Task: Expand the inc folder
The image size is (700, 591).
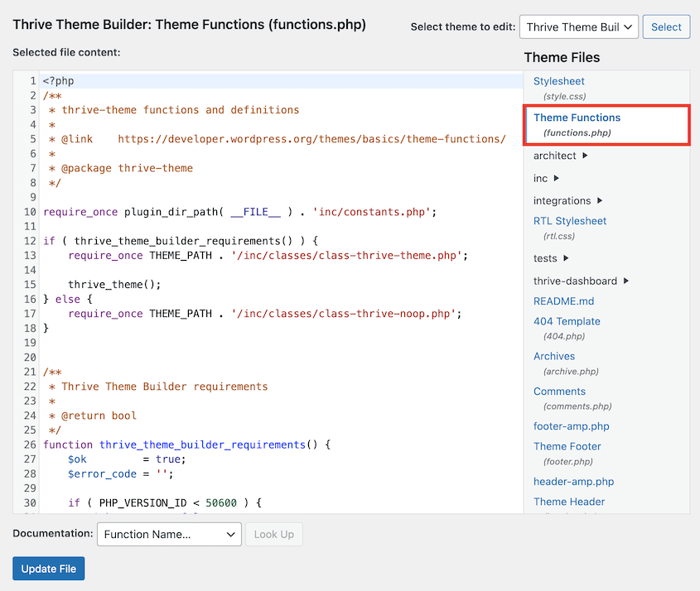Action: click(x=546, y=179)
